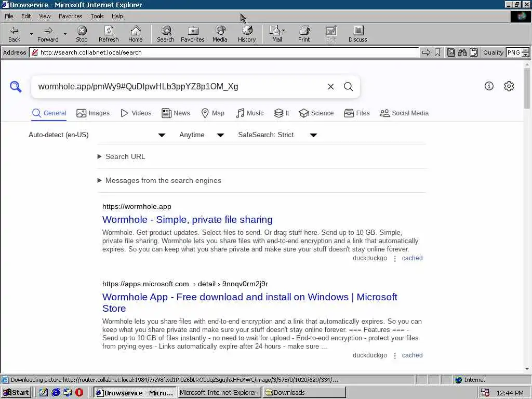Open the Forward history dropdown arrow

65,34
